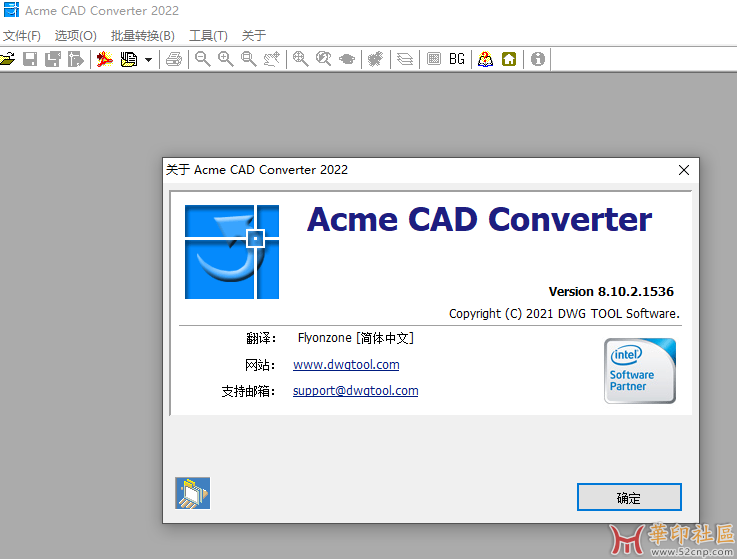
Task: Expand the dropdown arrow beside batch convert
Action: point(149,60)
